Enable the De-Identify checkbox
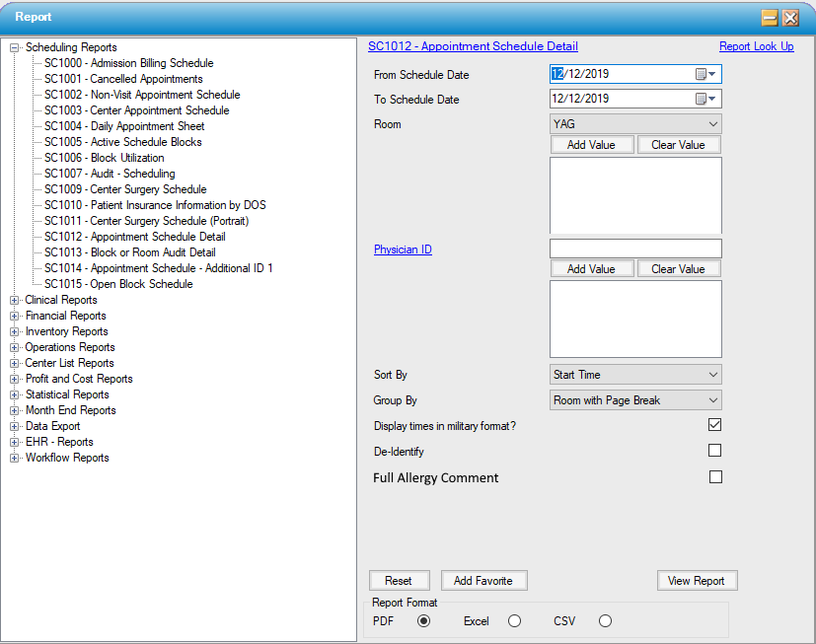This screenshot has height=644, width=816. pos(714,450)
